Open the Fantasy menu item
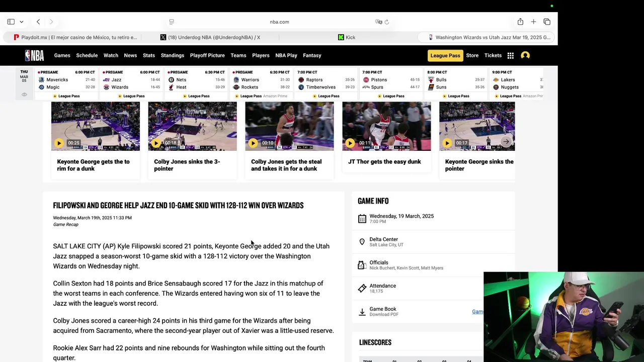 click(312, 55)
